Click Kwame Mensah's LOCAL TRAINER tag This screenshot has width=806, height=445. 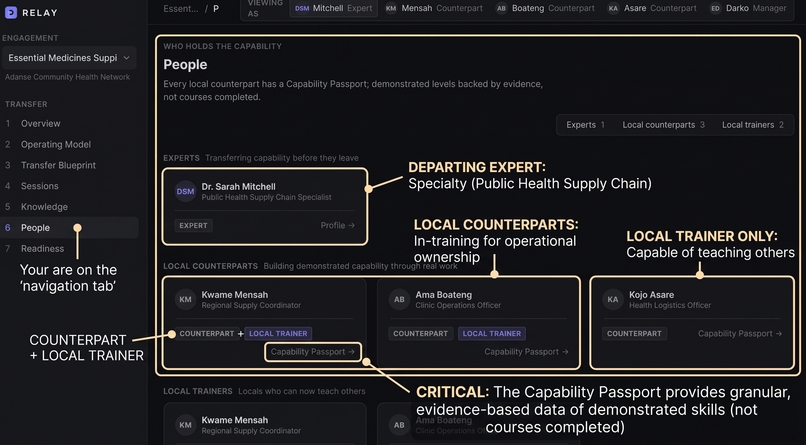pos(278,333)
